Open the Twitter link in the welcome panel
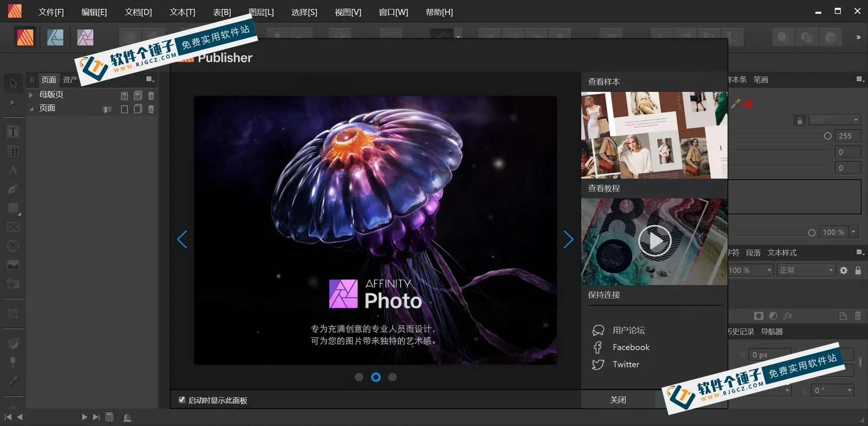The image size is (868, 426). coord(625,364)
